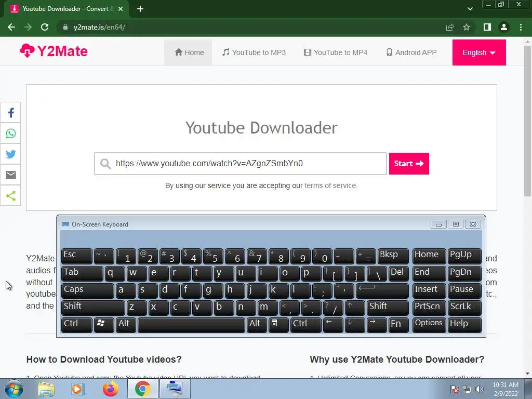Go back using Chrome's back arrow
Screen dimensions: 532x399
coord(11,27)
